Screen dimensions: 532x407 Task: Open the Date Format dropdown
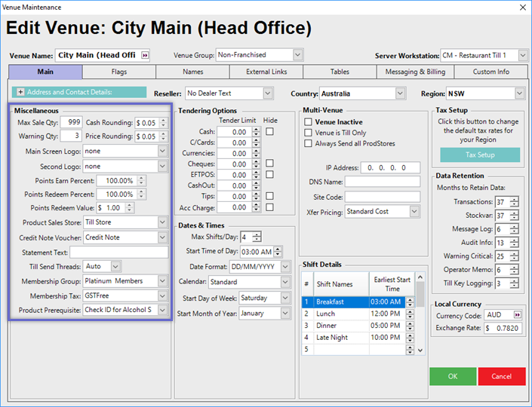point(285,267)
